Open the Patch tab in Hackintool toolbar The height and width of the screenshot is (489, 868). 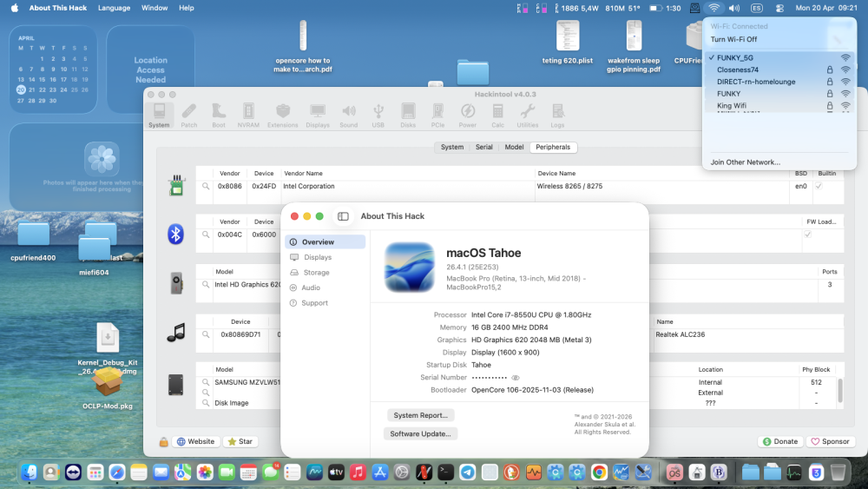click(188, 116)
